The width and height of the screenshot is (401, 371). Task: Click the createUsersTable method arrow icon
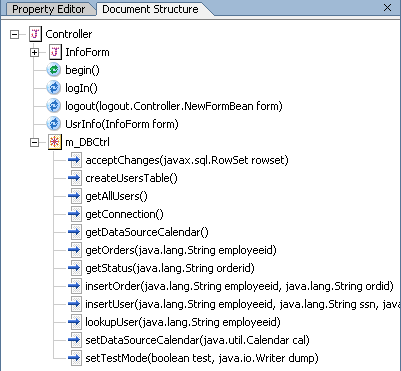[x=75, y=178]
